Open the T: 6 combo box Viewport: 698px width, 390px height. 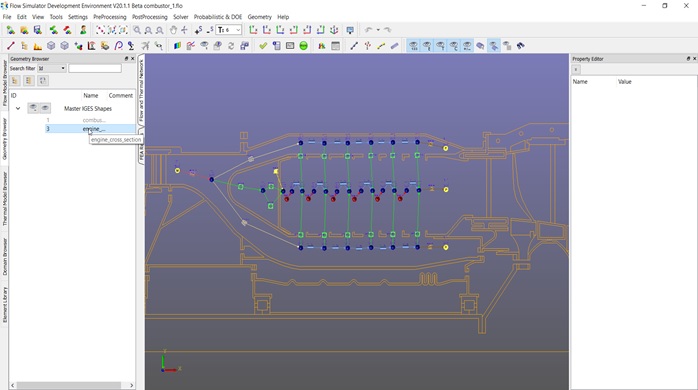(x=229, y=30)
